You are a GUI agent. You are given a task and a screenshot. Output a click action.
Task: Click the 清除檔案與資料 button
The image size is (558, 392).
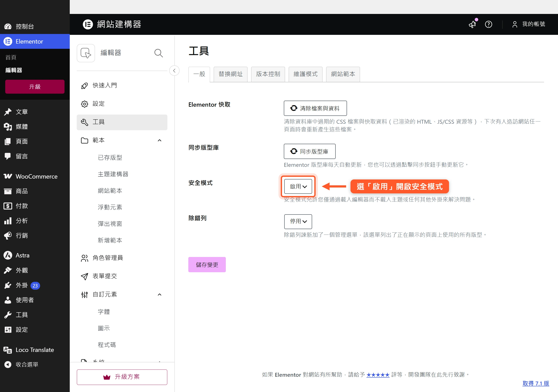[315, 108]
